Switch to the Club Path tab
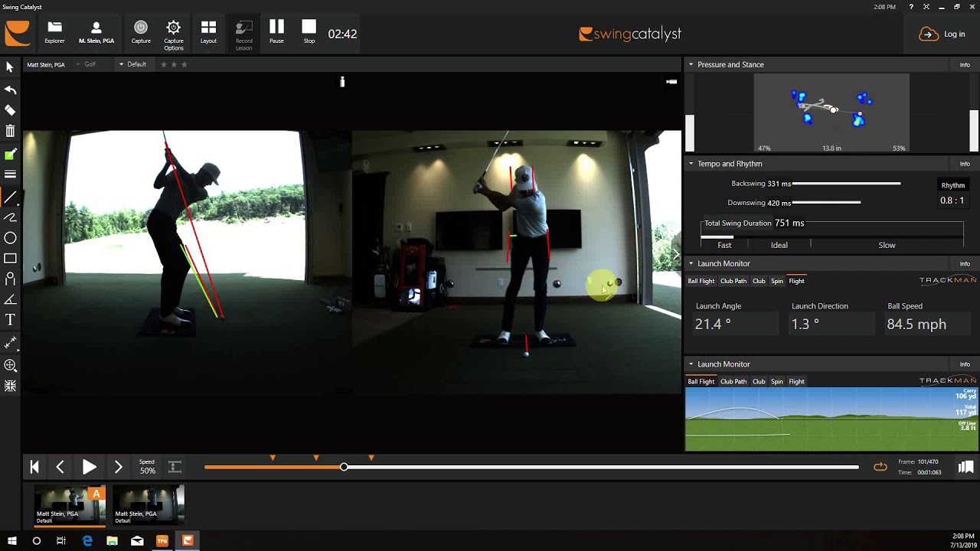 coord(733,281)
